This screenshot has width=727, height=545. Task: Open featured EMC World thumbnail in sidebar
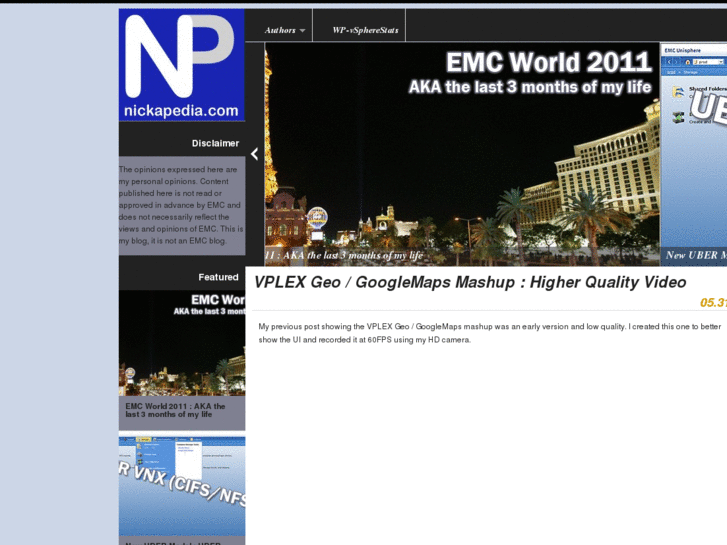182,343
